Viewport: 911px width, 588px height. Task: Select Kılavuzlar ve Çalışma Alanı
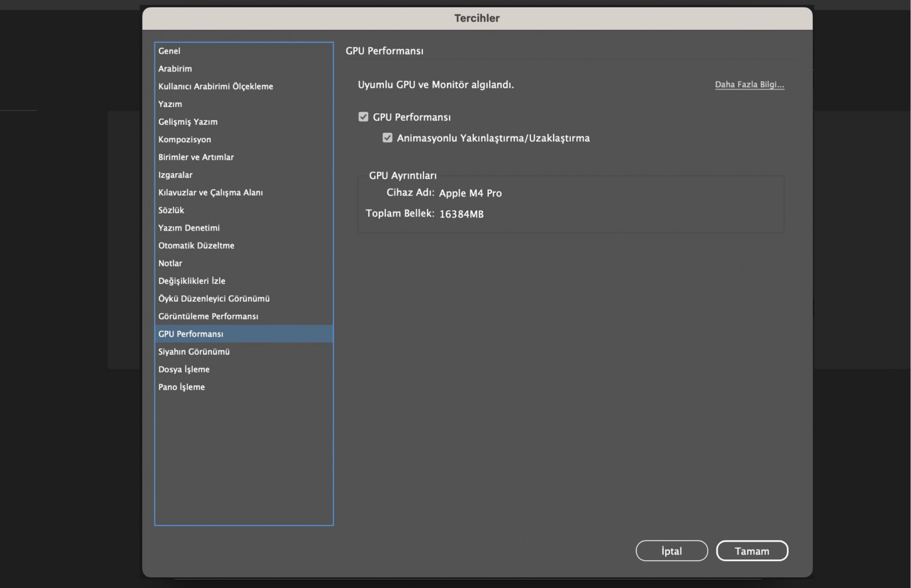point(210,192)
